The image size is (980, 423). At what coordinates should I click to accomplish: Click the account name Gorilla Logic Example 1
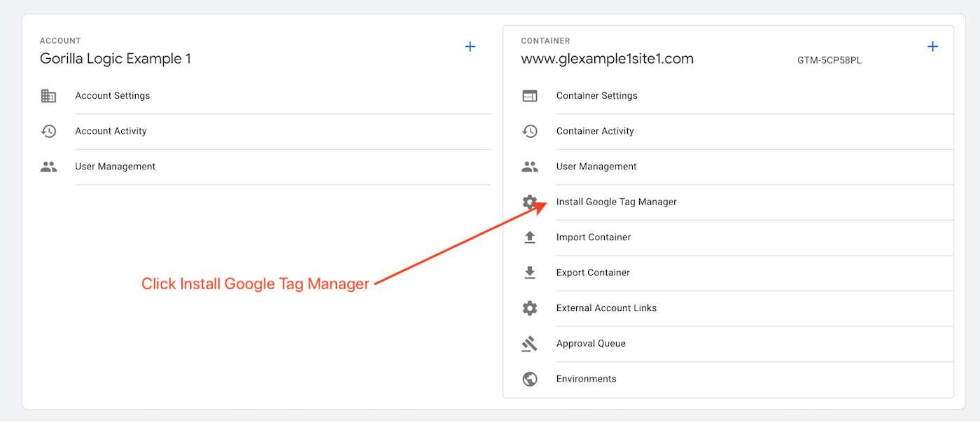pyautogui.click(x=115, y=59)
